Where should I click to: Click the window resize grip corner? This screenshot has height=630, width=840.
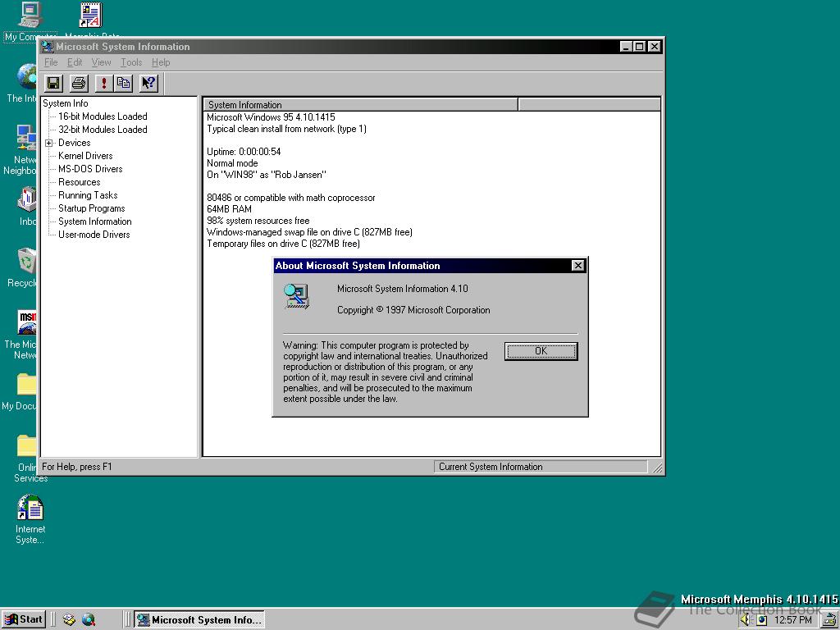pos(657,468)
